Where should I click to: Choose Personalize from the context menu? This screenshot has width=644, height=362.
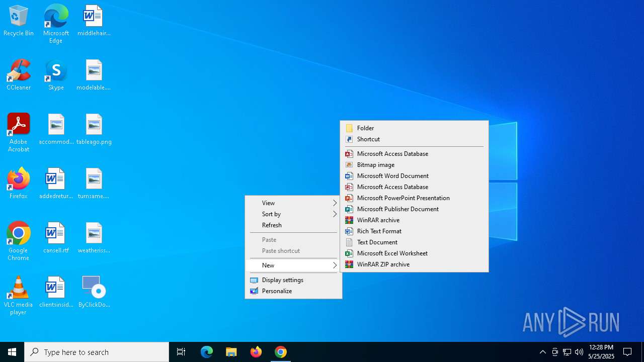click(293, 291)
